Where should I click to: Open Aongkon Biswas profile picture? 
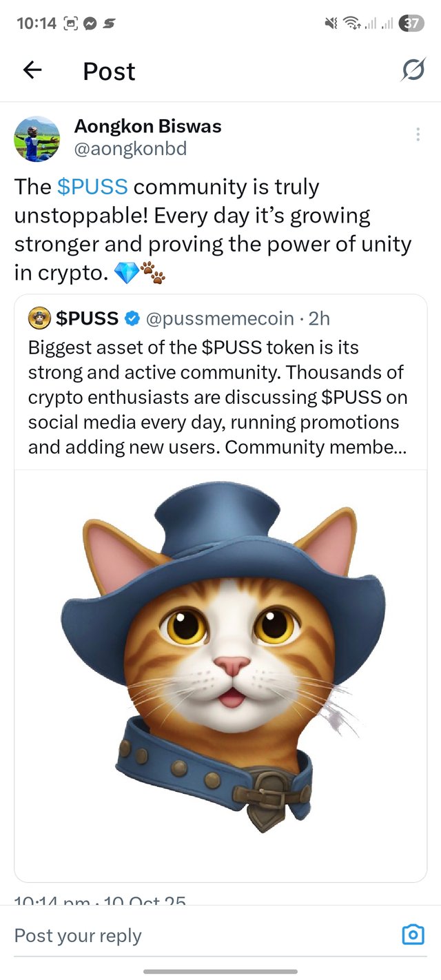(x=37, y=139)
